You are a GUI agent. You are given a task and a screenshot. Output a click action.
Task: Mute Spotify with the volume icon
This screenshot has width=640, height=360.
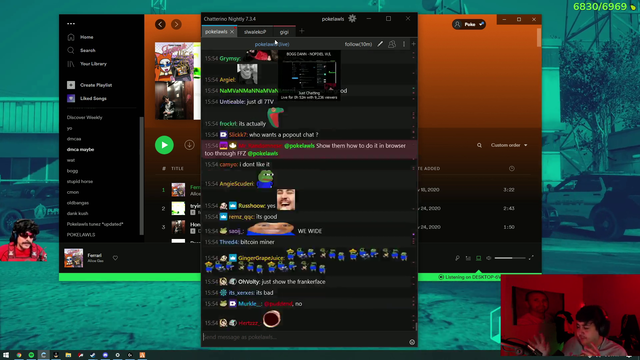pos(489,258)
